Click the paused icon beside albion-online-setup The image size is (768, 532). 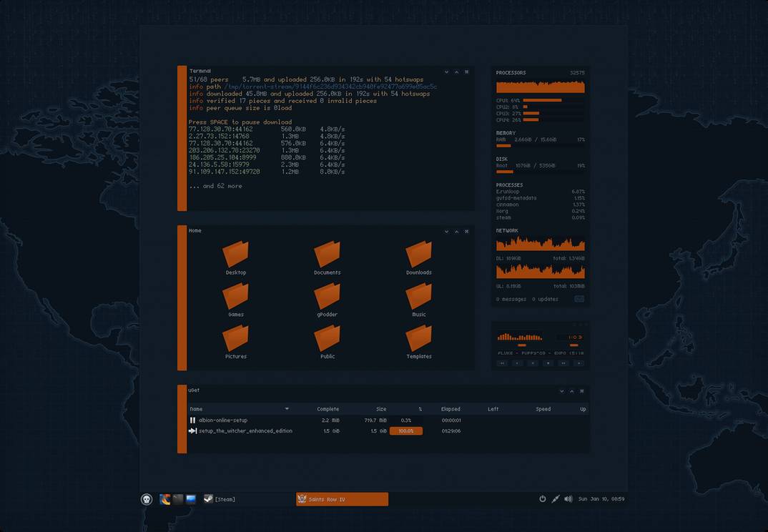(x=192, y=420)
